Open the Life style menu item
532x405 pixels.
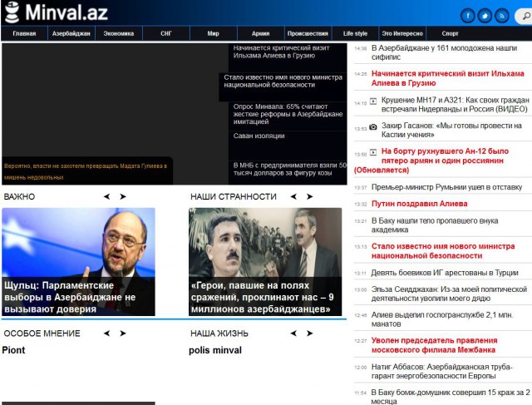355,33
